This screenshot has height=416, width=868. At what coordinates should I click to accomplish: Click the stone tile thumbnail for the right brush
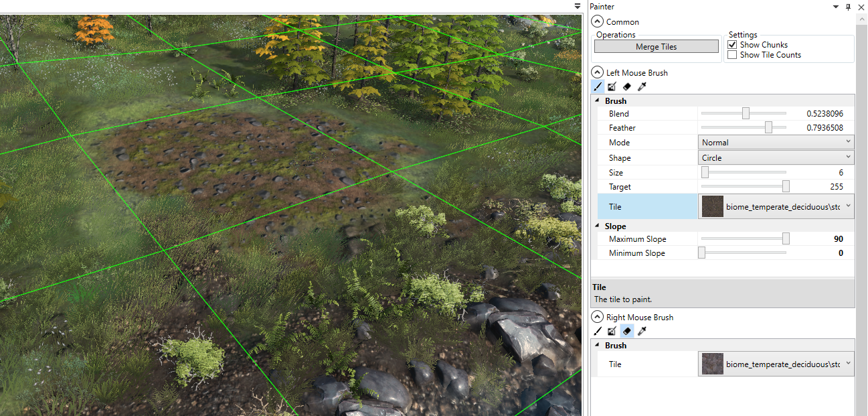(711, 364)
